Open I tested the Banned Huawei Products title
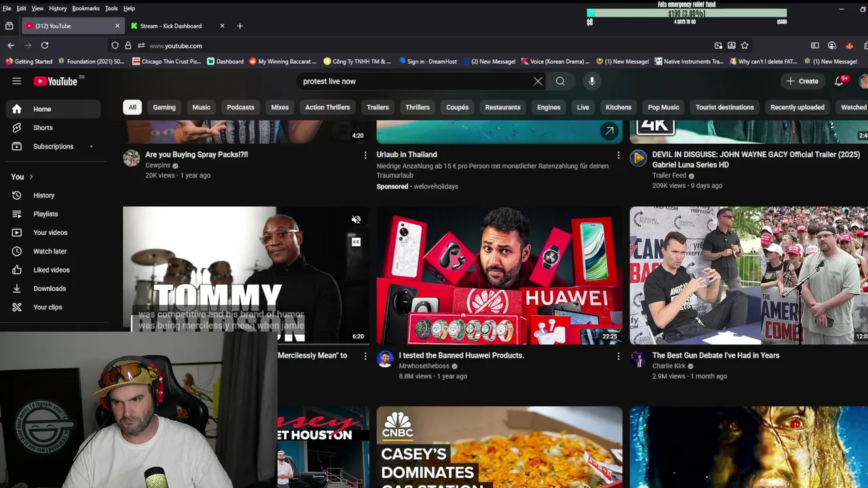The height and width of the screenshot is (488, 868). point(461,355)
